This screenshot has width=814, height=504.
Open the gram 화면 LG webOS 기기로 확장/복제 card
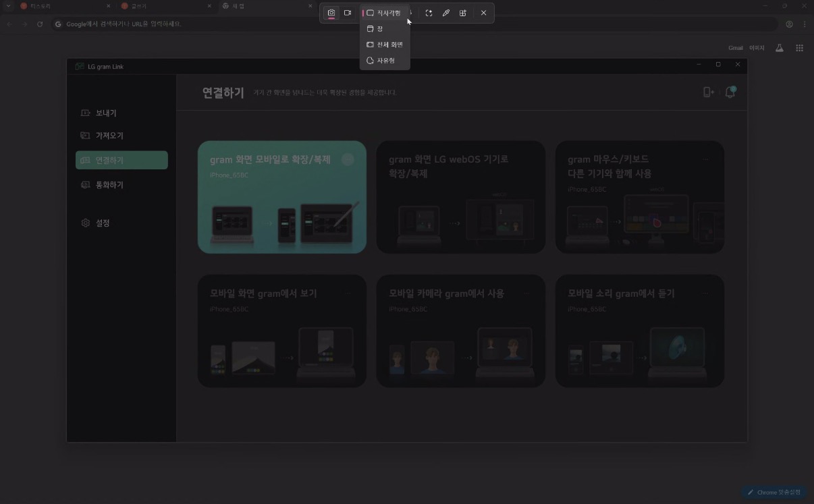click(x=461, y=197)
